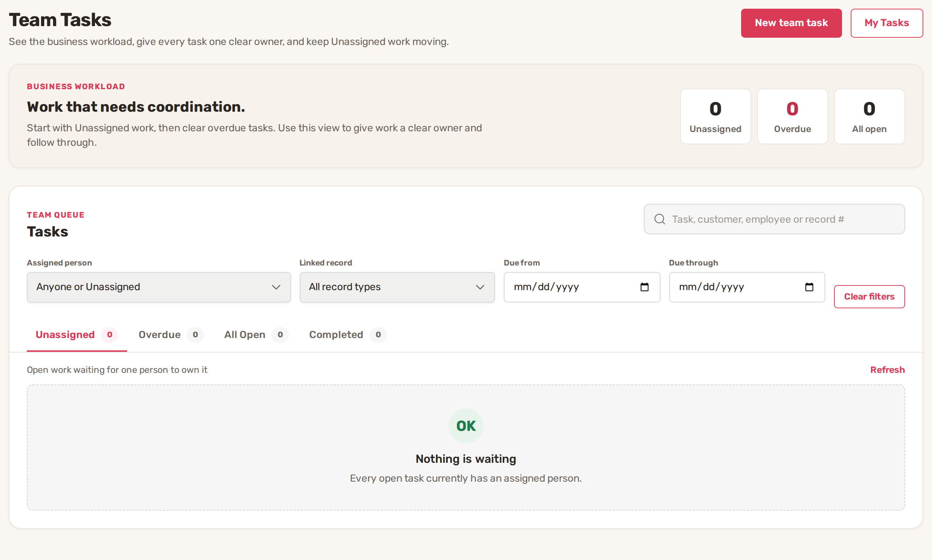Select the All open workload stat card
This screenshot has height=560, width=932.
pos(869,116)
